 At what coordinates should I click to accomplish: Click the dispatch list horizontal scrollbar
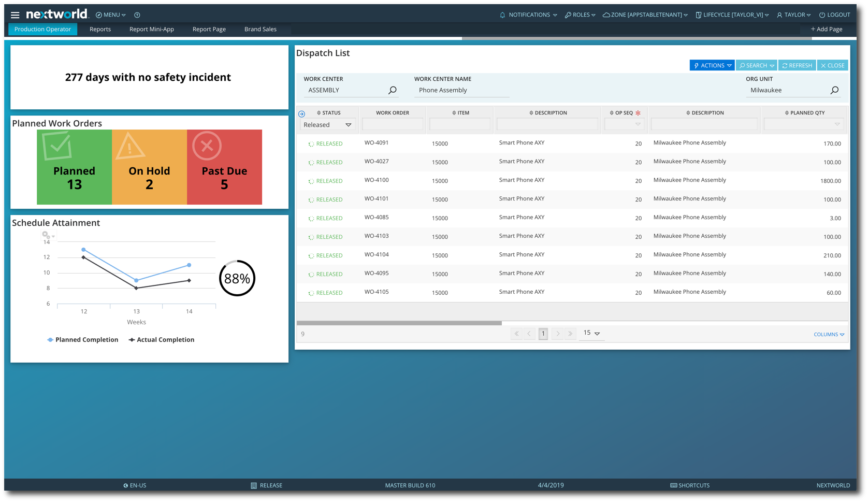[399, 323]
